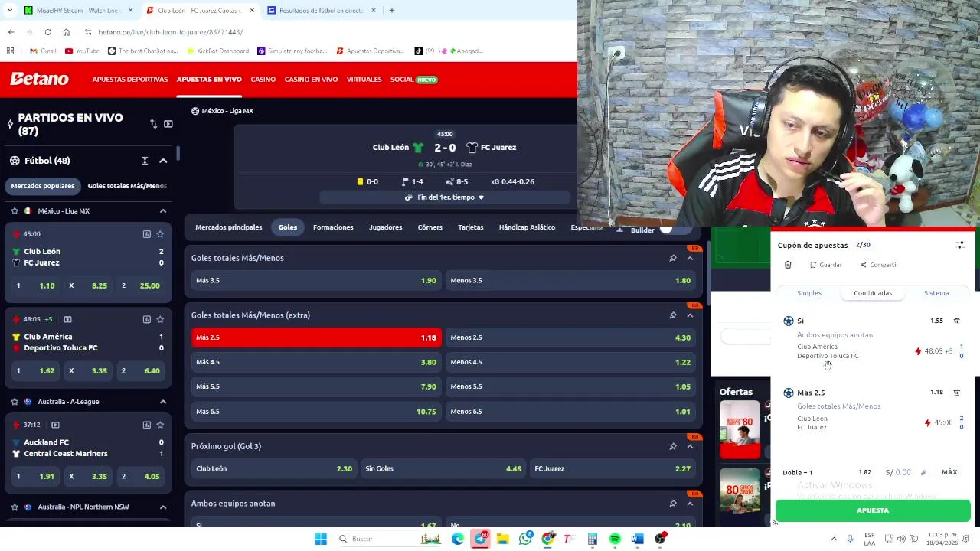Click the Guardar coupon button
Screen dimensions: 980x551
(825, 265)
